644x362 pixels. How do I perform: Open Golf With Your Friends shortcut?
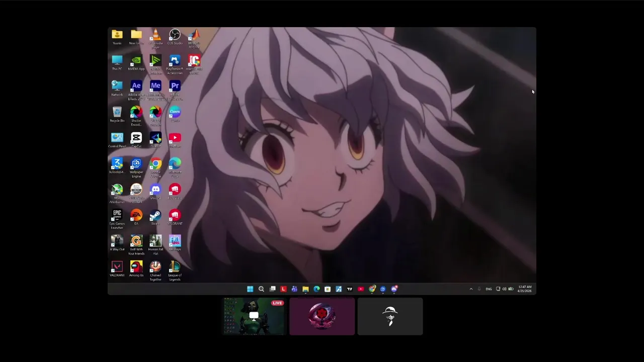point(136,245)
